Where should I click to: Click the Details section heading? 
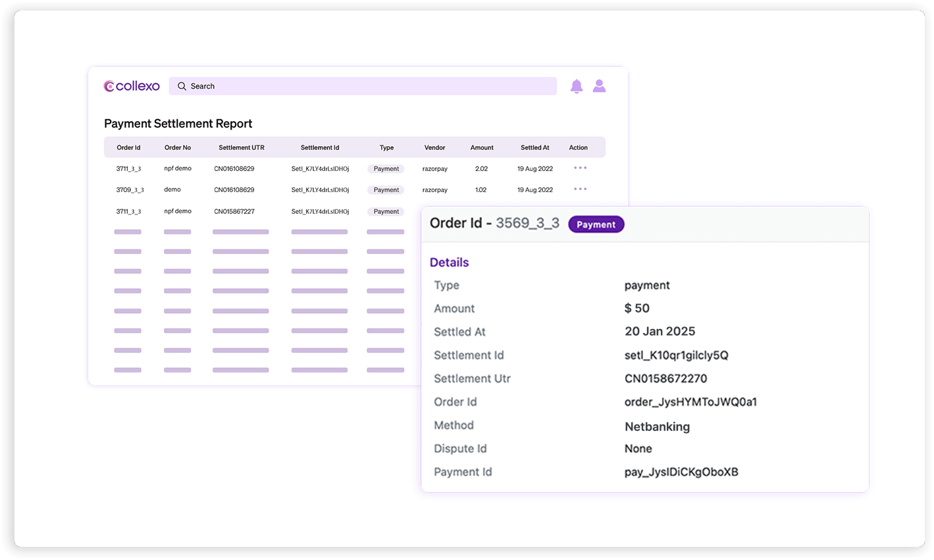point(449,263)
